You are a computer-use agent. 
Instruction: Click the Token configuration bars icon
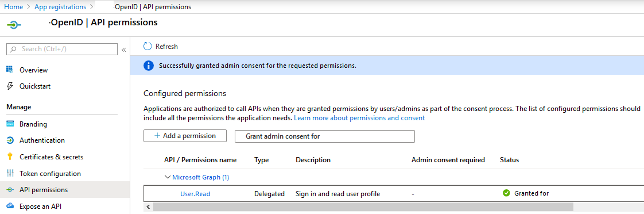pos(10,173)
